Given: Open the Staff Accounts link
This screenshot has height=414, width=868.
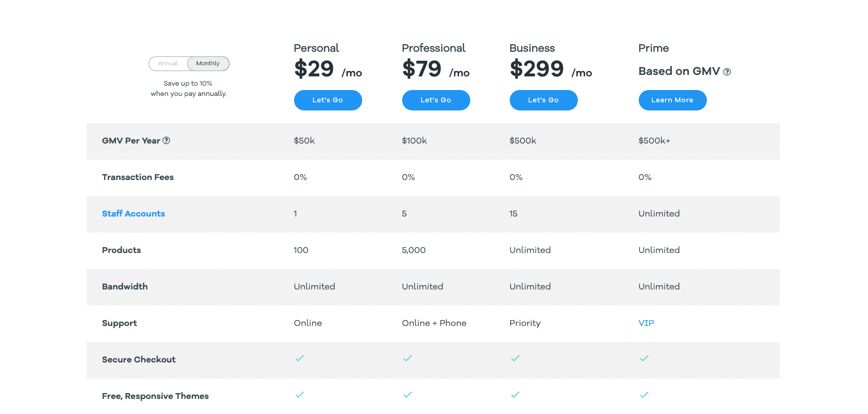Looking at the screenshot, I should point(133,214).
